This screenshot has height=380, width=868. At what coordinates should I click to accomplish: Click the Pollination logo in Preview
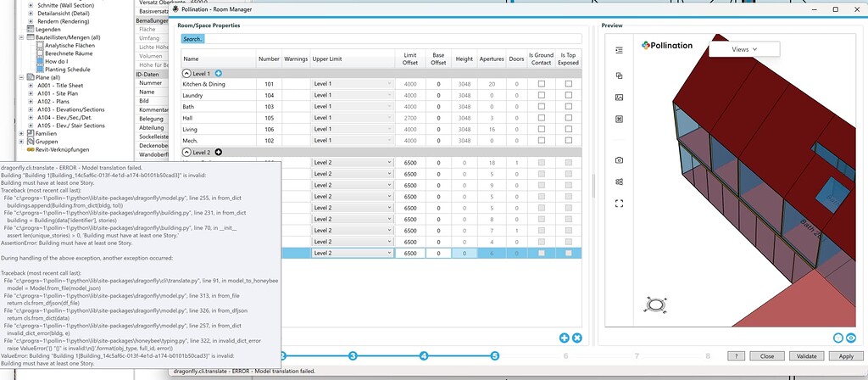coord(666,46)
